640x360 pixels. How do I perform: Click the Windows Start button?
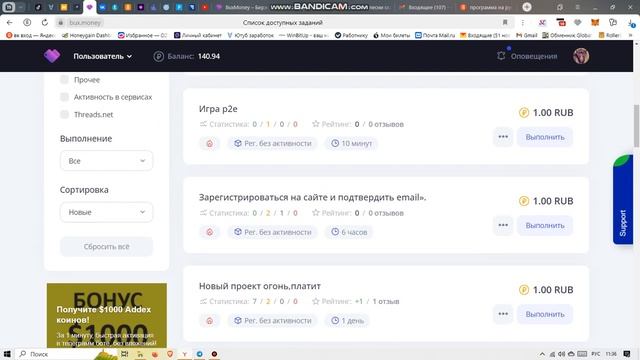(7, 354)
